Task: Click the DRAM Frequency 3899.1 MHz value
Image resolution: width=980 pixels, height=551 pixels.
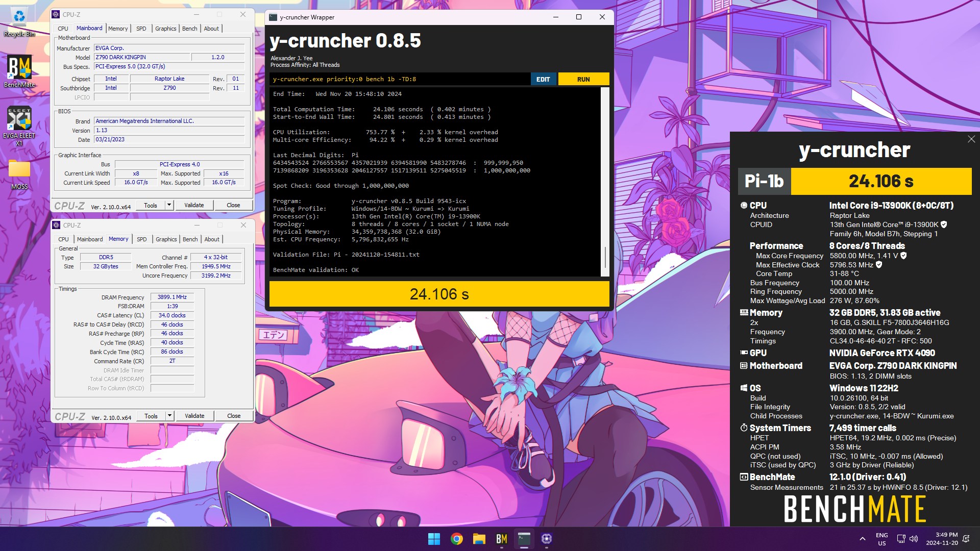Action: click(172, 297)
